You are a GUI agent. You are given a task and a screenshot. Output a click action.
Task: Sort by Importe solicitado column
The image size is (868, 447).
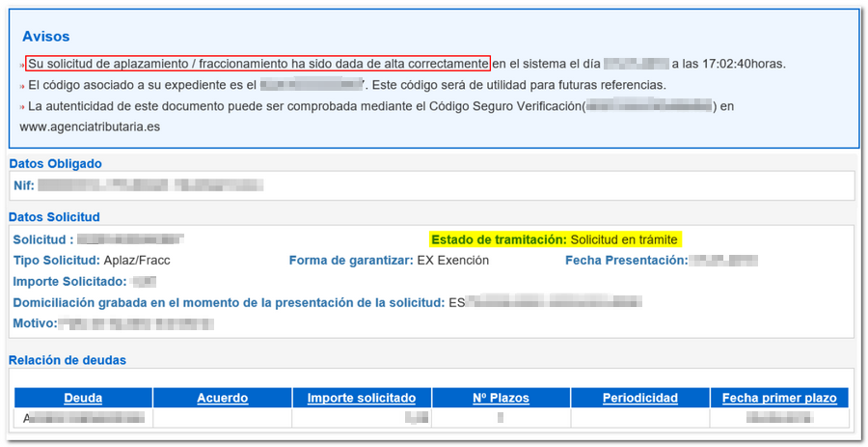[361, 398]
